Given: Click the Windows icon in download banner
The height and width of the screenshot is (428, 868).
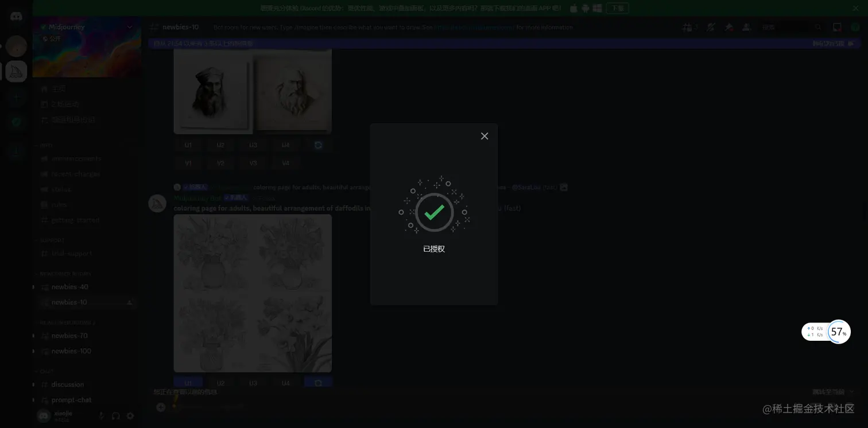Looking at the screenshot, I should tap(597, 8).
